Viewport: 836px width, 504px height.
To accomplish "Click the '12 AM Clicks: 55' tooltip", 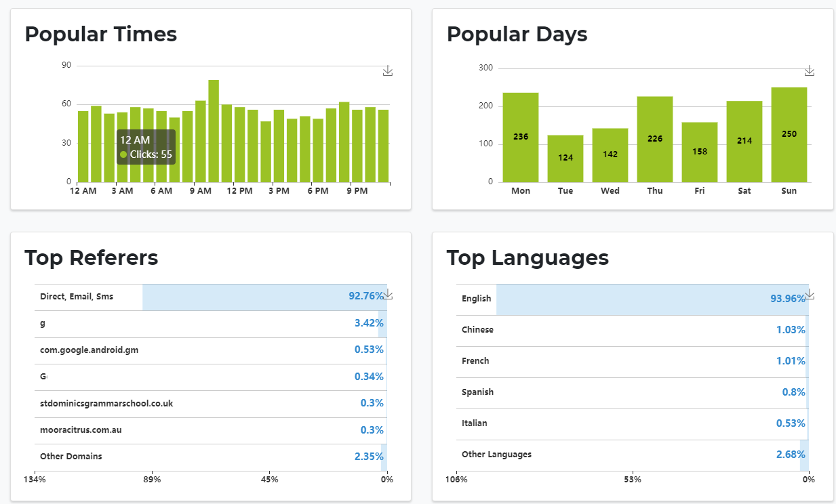I will (x=146, y=147).
